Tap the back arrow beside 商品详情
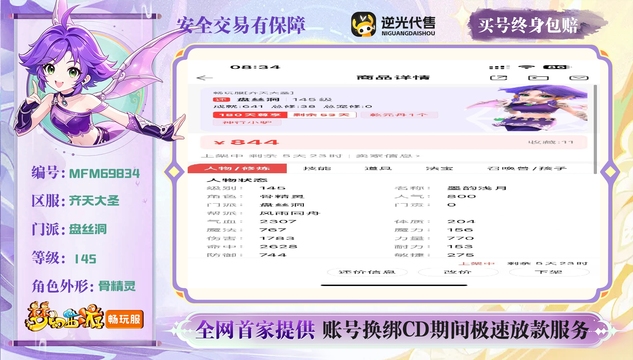Screen dimensions: 633x360 [204, 78]
